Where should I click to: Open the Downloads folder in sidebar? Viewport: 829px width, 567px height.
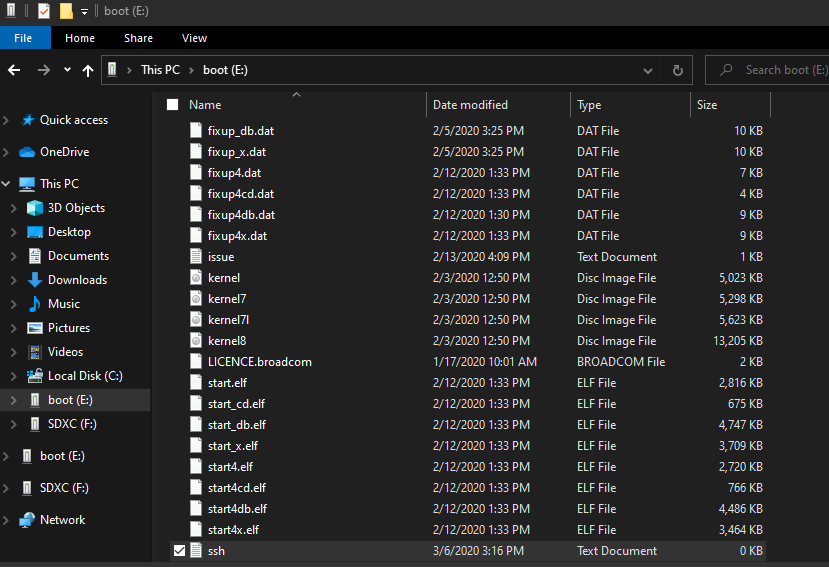click(x=77, y=280)
